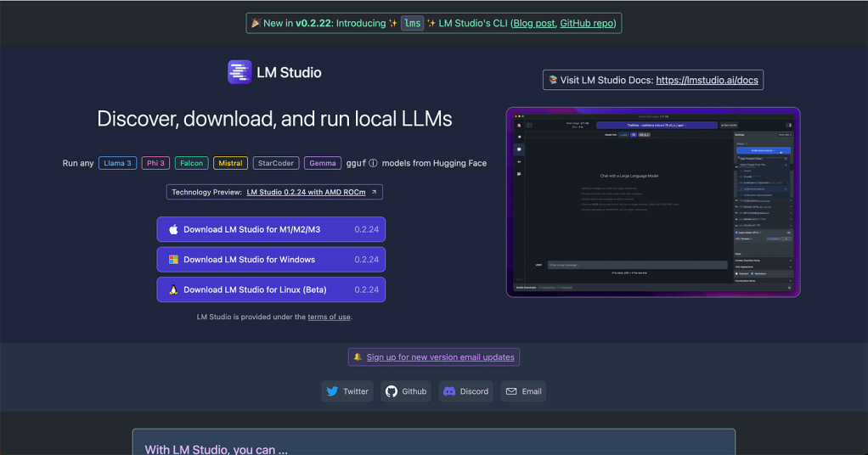Click the books icon beside Visit LM Studio Docs
This screenshot has width=868, height=455.
click(x=552, y=80)
